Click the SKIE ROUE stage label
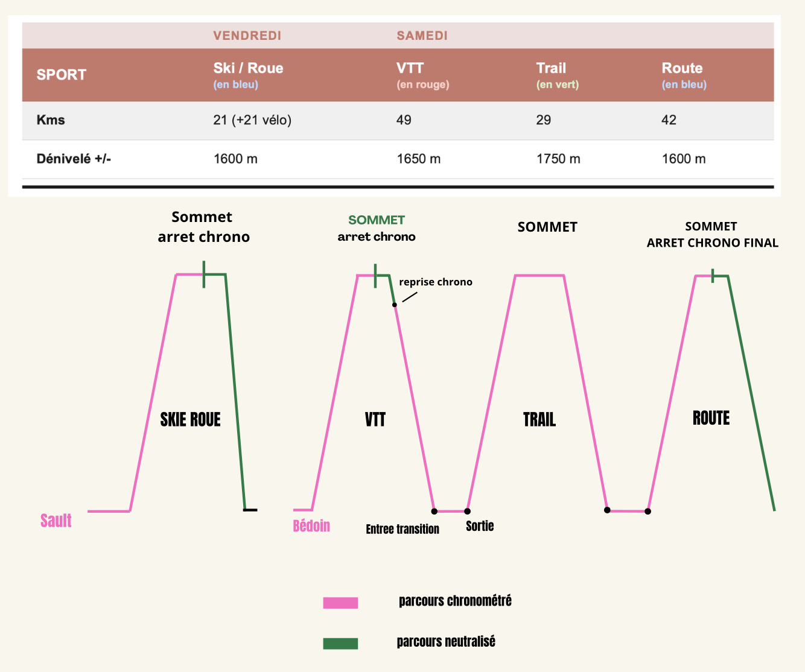 pyautogui.click(x=190, y=420)
